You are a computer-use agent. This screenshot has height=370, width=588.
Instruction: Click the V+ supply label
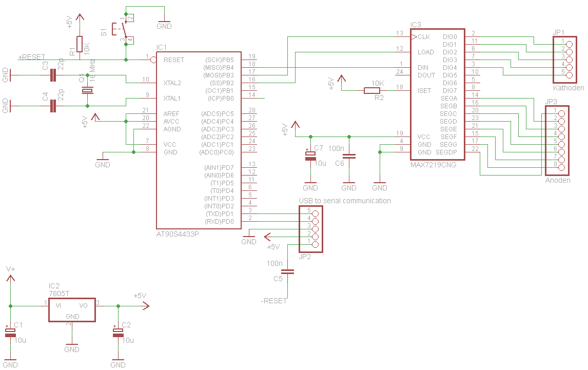[10, 269]
